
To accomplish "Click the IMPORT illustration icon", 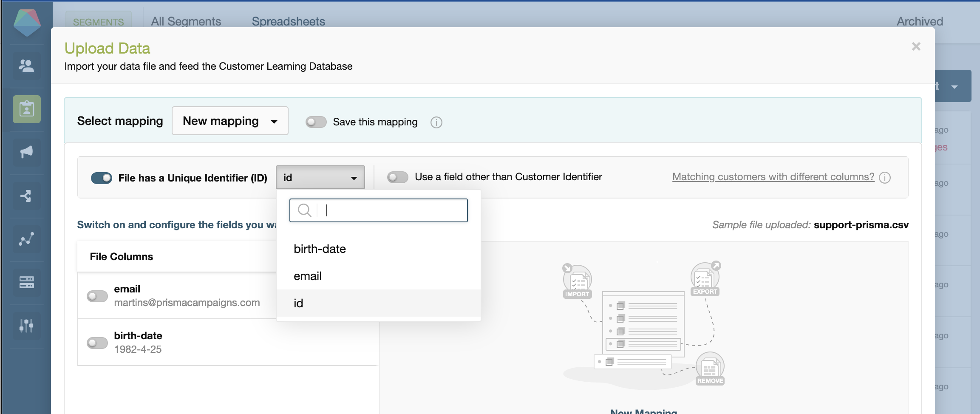I will [578, 281].
